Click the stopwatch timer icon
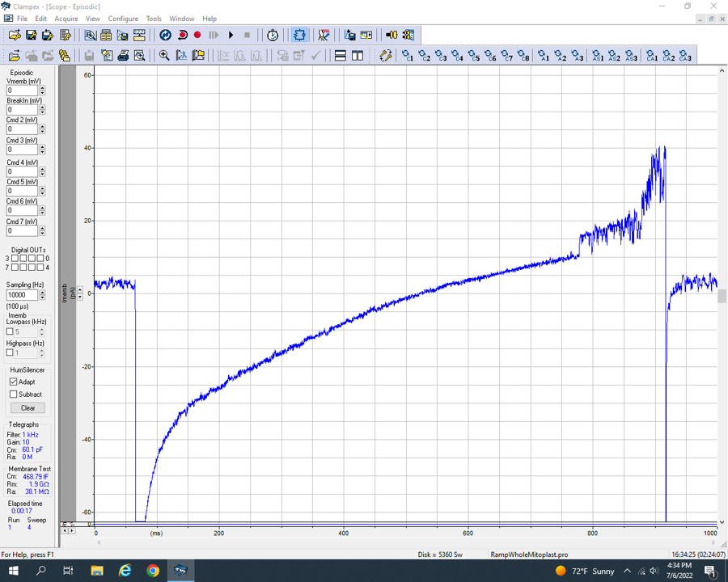Viewport: 728px width, 582px height. (273, 35)
